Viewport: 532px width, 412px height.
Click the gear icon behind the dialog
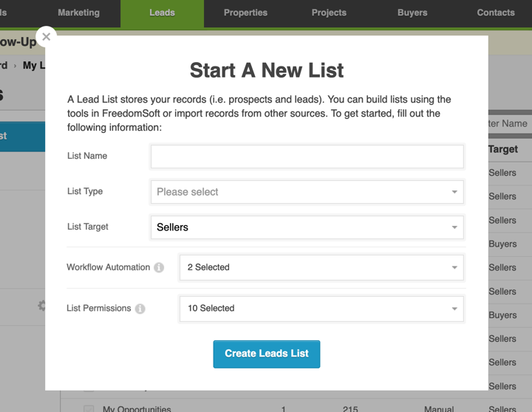click(41, 305)
